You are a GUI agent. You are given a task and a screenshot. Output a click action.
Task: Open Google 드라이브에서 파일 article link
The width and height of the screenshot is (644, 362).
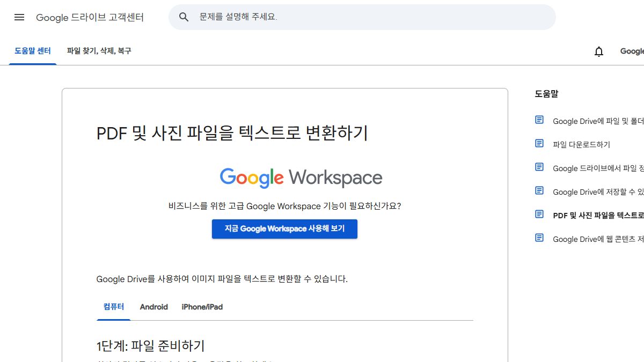pos(598,168)
